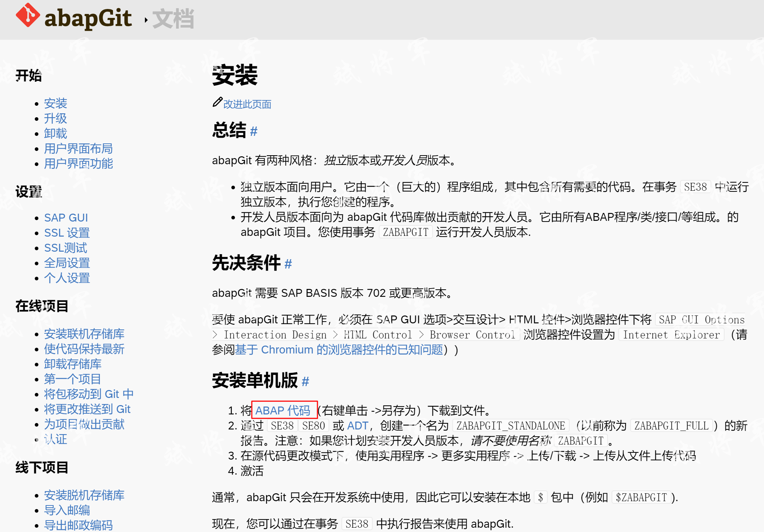Open 安装联机存储库 sidebar link

tap(84, 334)
